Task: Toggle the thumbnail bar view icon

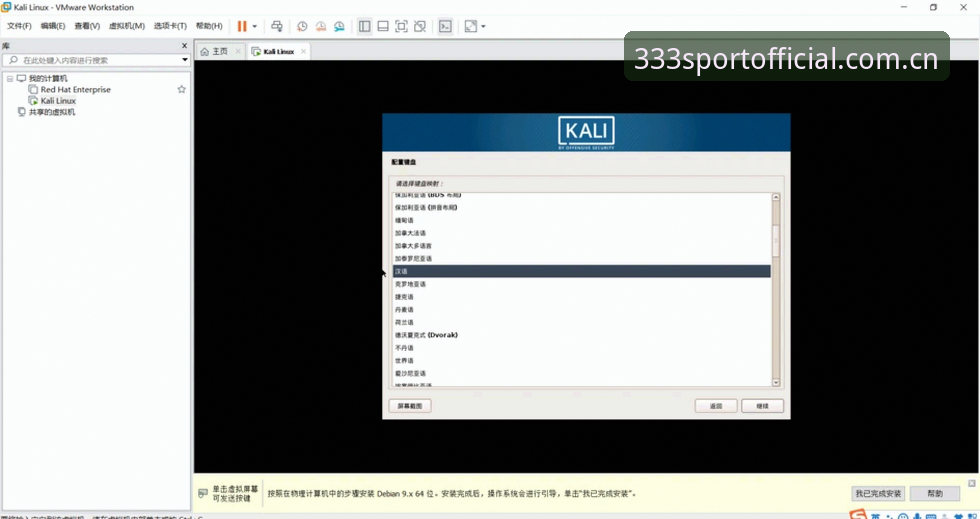Action: (x=383, y=26)
